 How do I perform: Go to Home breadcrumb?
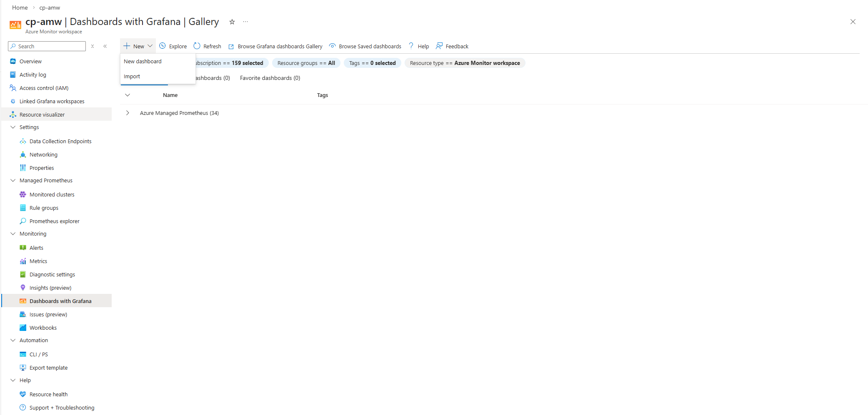(x=20, y=7)
